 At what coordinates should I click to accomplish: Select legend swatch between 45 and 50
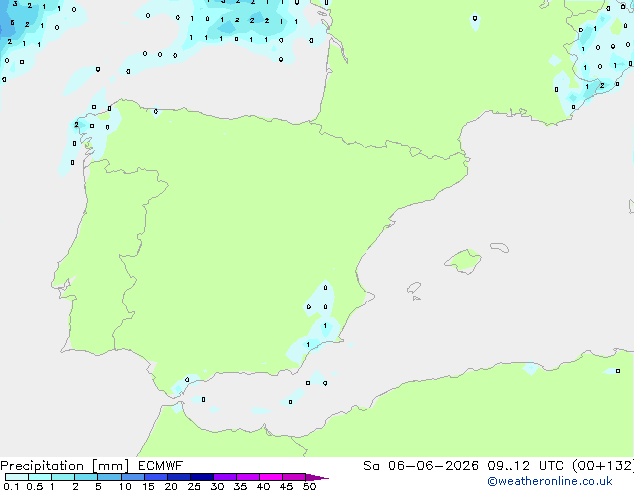click(294, 477)
